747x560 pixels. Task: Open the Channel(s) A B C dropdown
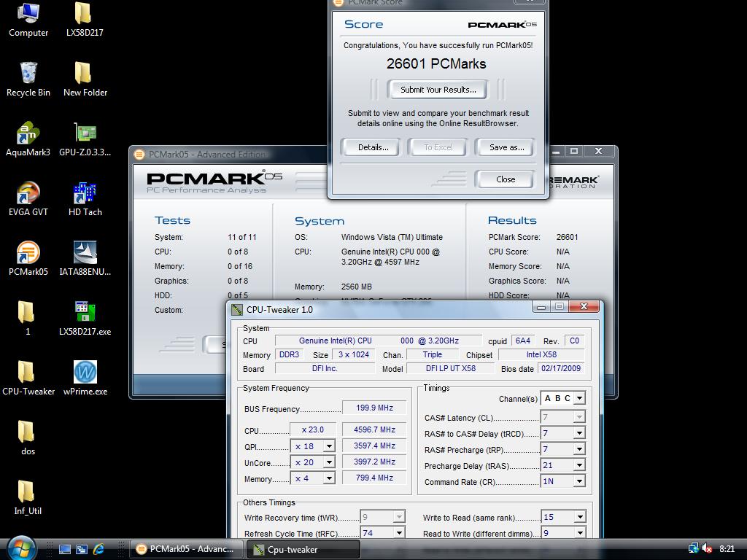(579, 398)
